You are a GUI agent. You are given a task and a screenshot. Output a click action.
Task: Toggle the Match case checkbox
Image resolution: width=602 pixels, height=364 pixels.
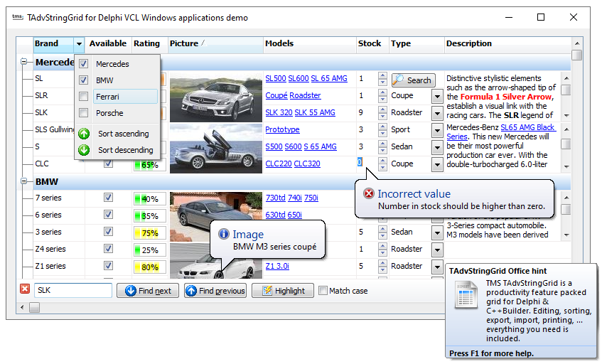point(323,291)
